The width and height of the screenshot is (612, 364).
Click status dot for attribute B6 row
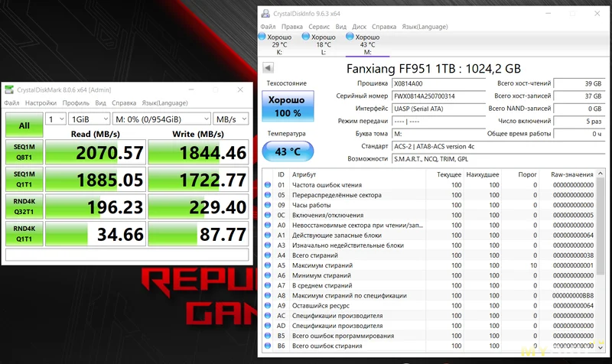coord(268,346)
